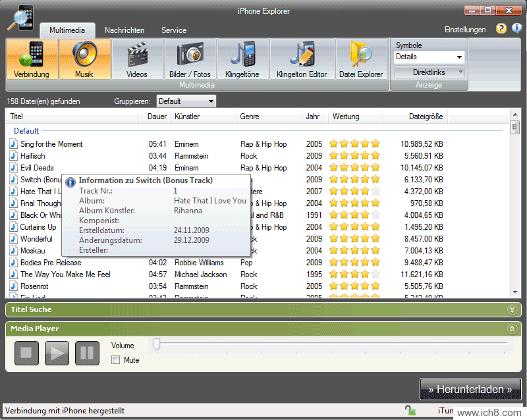Click the lock icon in status bar
527x420 pixels.
point(410,410)
